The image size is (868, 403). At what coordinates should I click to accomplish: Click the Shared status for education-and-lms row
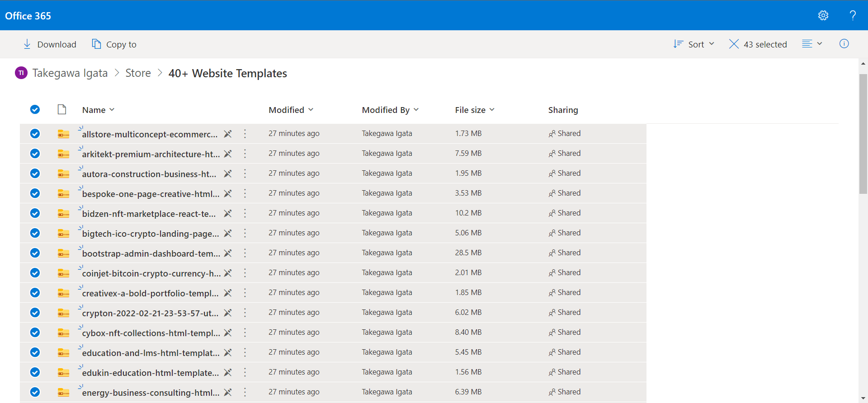coord(565,352)
